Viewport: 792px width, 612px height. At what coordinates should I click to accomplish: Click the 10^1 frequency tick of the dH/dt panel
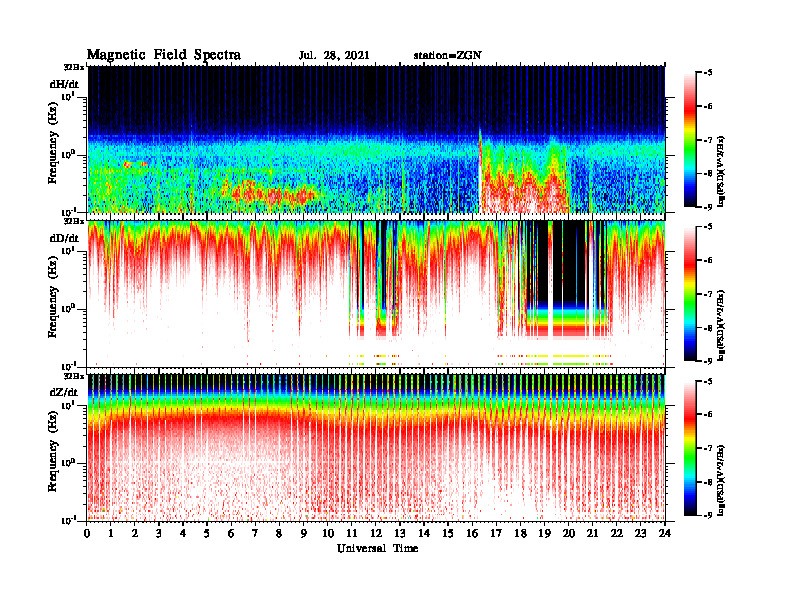coord(68,96)
